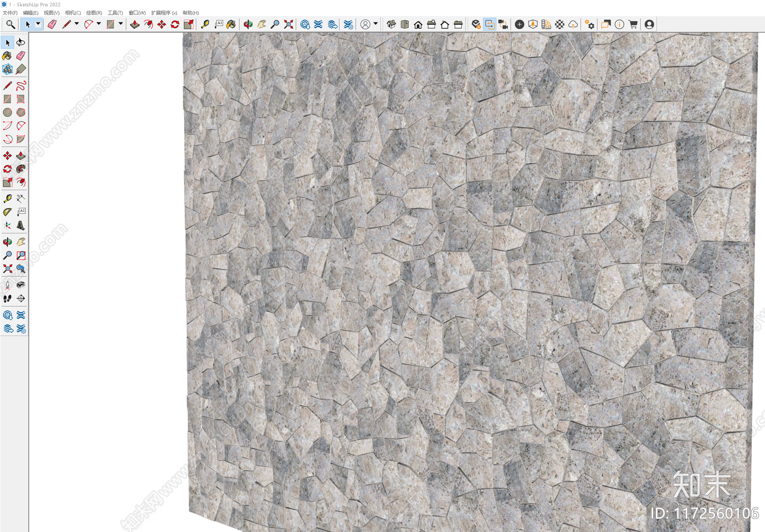
Task: Open the 编辑(E) menu
Action: tap(31, 13)
